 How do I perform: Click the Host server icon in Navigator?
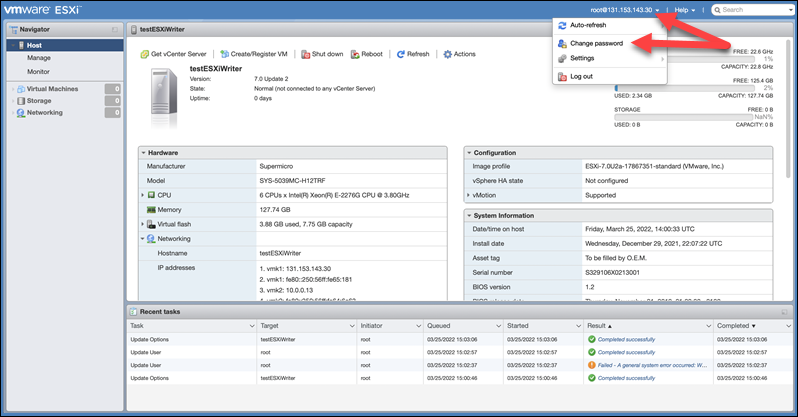21,45
